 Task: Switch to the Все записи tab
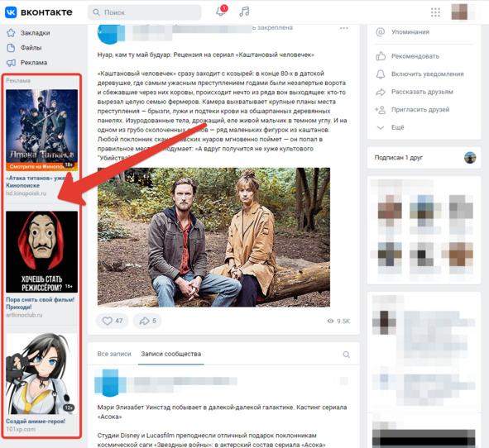coord(114,354)
